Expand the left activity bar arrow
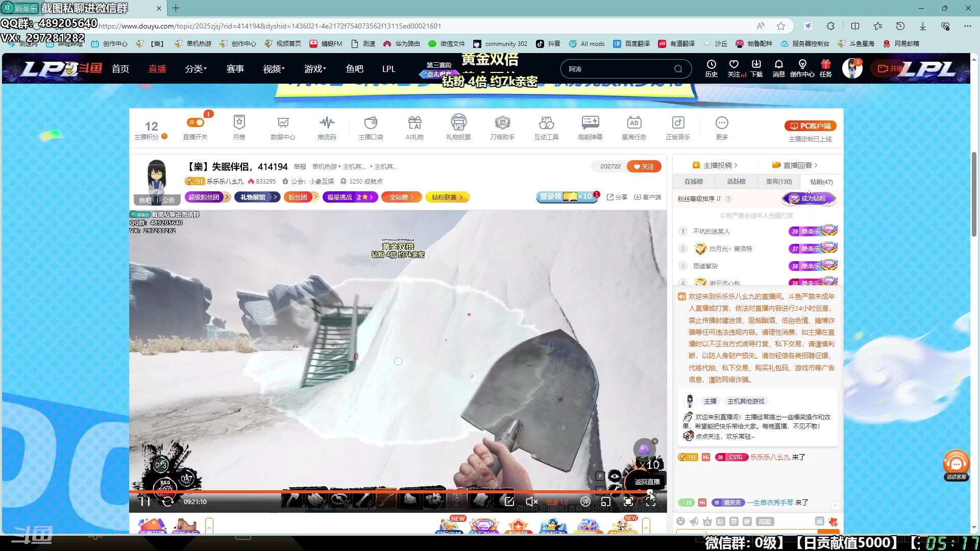The image size is (980, 551). (209, 525)
